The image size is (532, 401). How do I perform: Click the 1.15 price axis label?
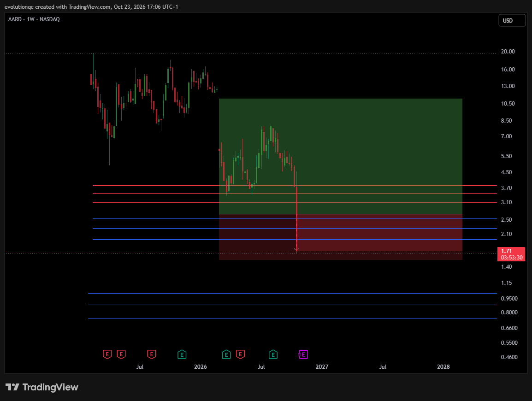coord(506,283)
